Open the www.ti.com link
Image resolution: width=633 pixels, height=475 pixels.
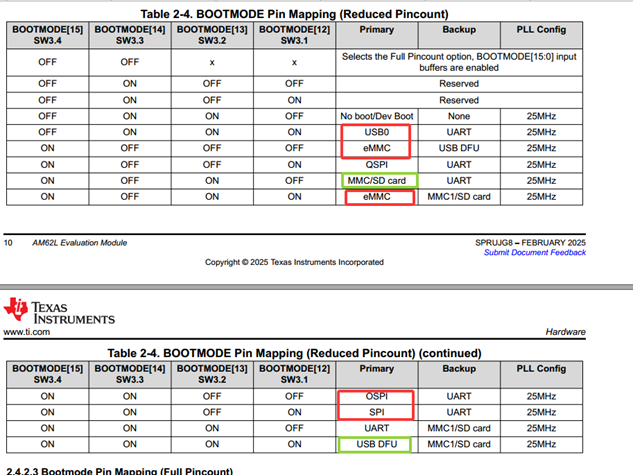pyautogui.click(x=27, y=332)
